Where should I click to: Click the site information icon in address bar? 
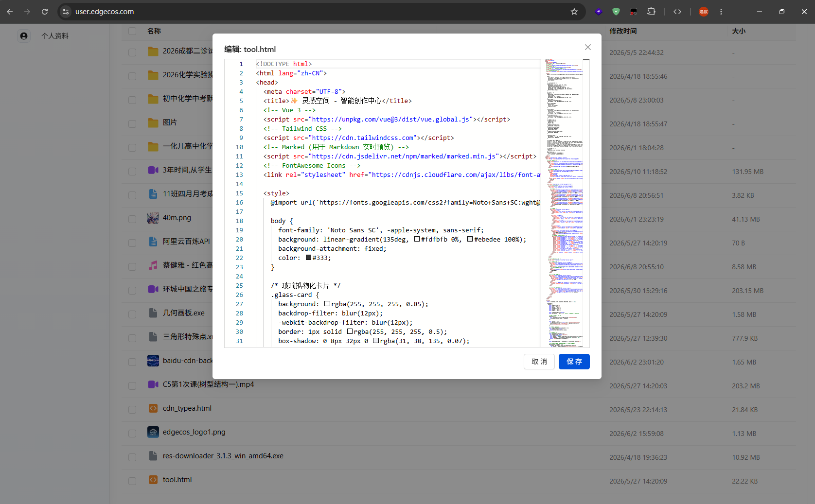(x=66, y=12)
